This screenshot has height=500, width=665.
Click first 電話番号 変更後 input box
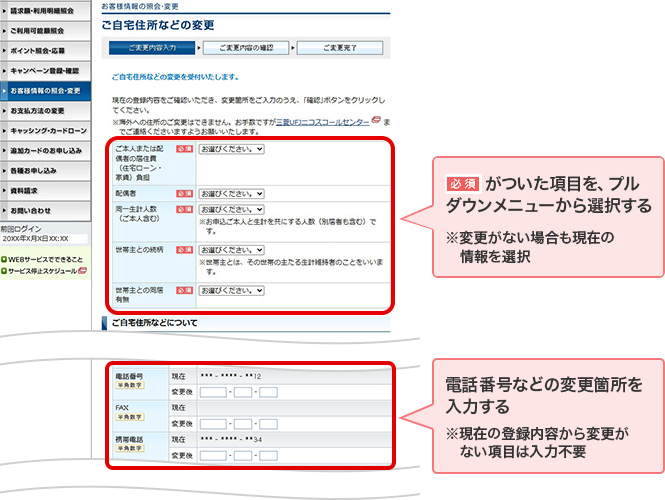pyautogui.click(x=213, y=392)
